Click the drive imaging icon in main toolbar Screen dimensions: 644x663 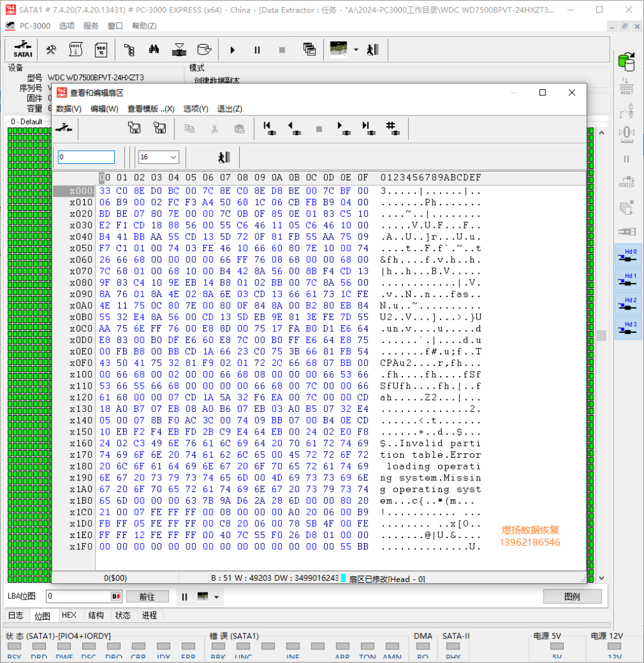pos(179,50)
